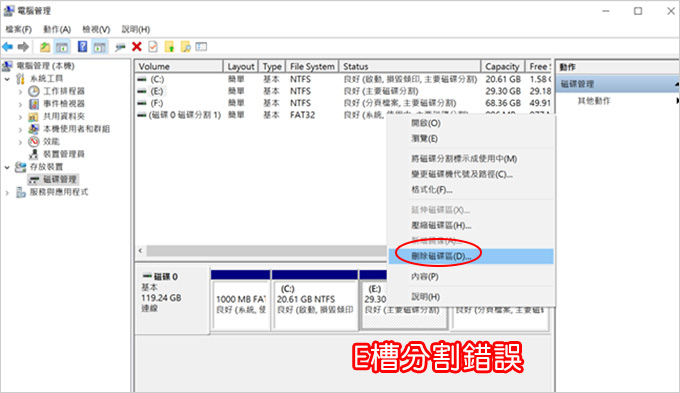Expand the 工作排程器 branch chevron
Viewport: 680px width, 393px height.
20,92
